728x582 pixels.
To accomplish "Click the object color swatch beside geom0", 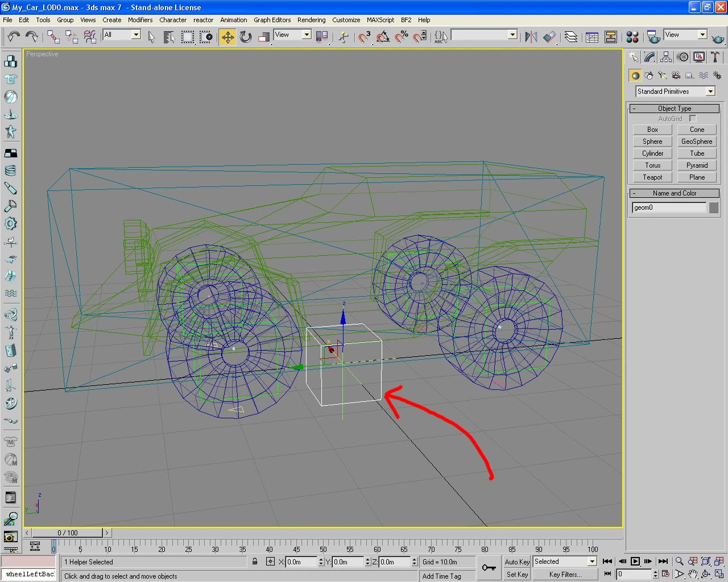I will click(714, 208).
